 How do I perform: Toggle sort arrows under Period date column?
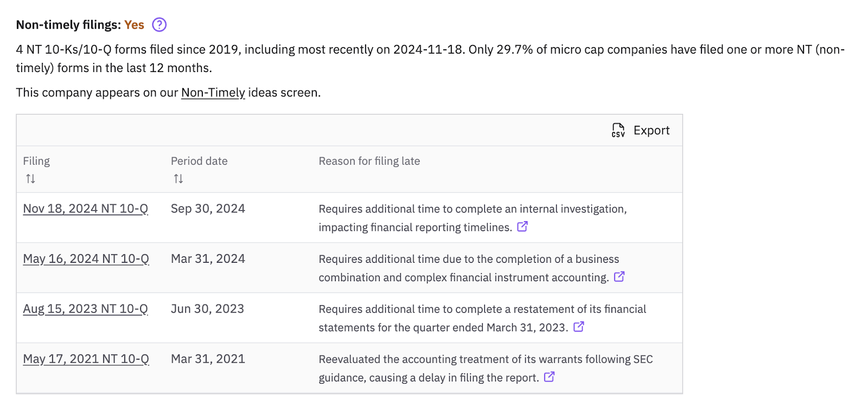coord(178,179)
